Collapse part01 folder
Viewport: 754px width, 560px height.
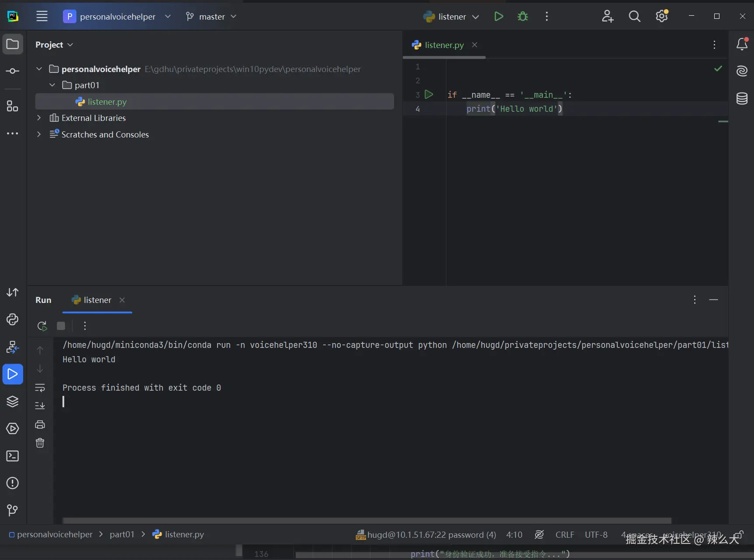tap(52, 85)
